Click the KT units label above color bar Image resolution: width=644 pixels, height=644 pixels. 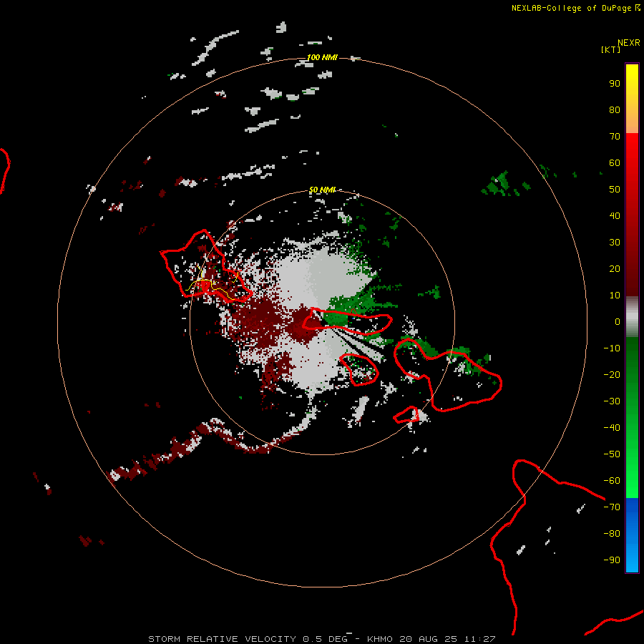point(611,49)
